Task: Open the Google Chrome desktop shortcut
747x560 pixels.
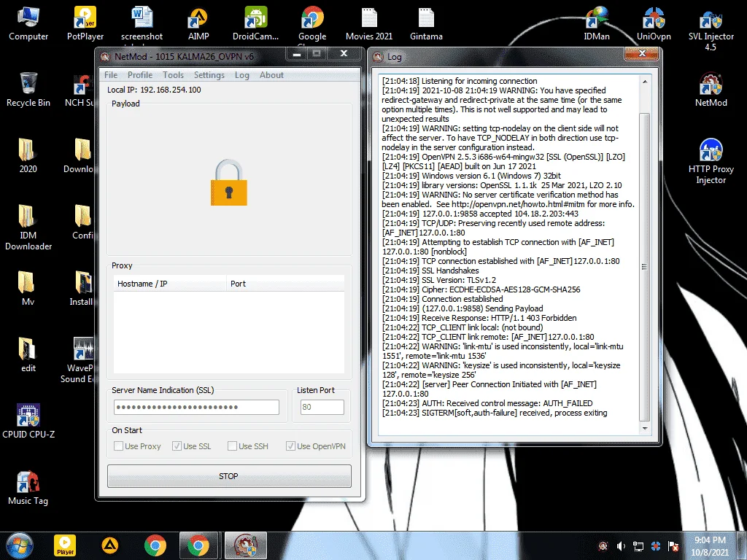Action: [x=312, y=24]
